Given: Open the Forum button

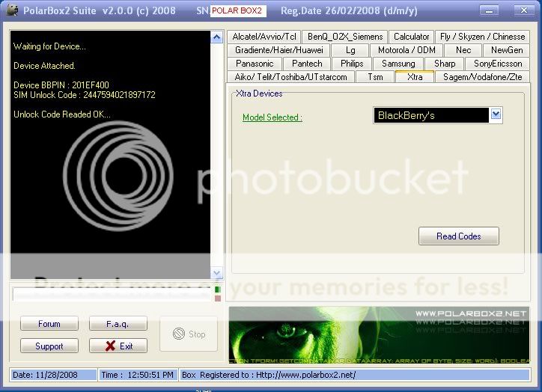Looking at the screenshot, I should pyautogui.click(x=49, y=324).
